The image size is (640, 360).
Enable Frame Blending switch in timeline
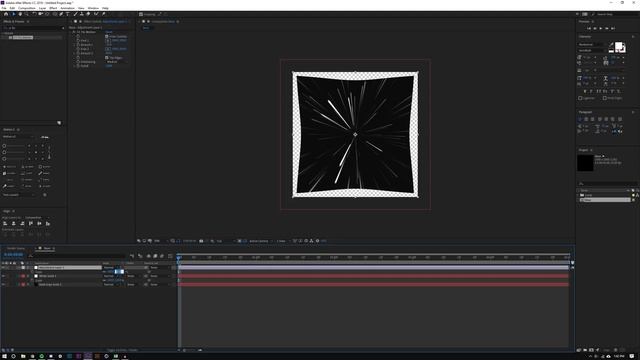click(155, 256)
